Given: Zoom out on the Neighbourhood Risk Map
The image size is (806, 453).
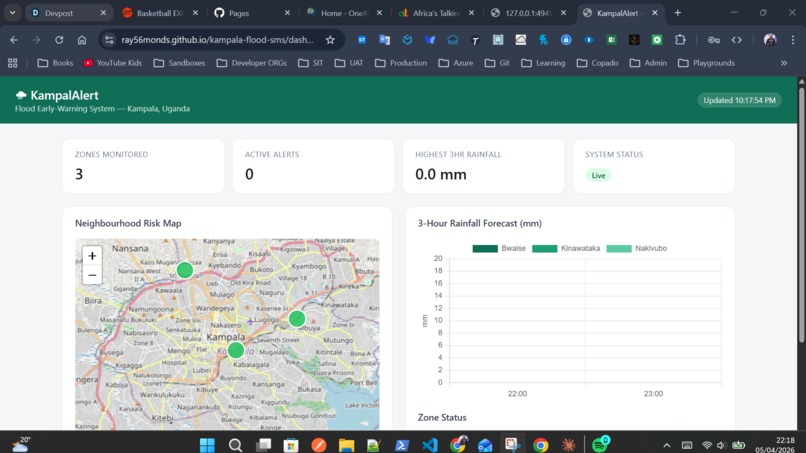Looking at the screenshot, I should (x=92, y=275).
